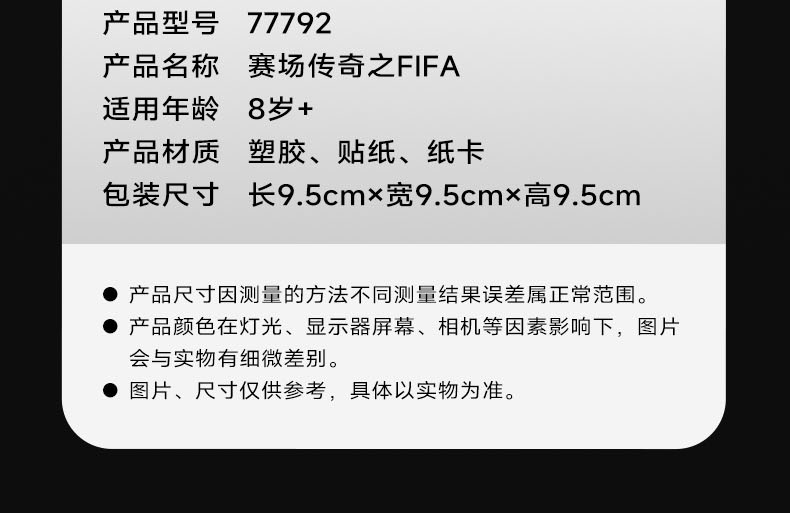Click the third bullet point dot
The width and height of the screenshot is (790, 513).
[x=110, y=390]
